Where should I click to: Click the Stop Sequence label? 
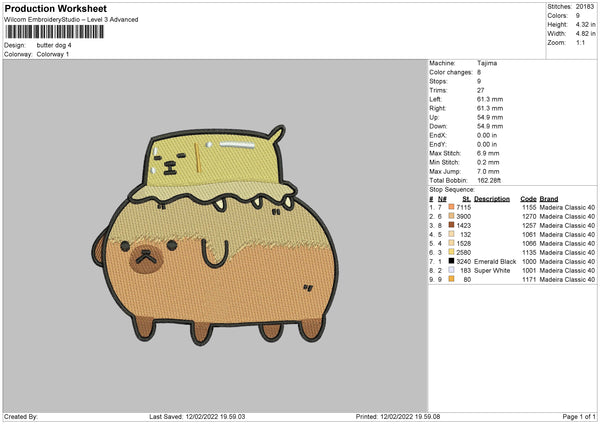[x=452, y=188]
